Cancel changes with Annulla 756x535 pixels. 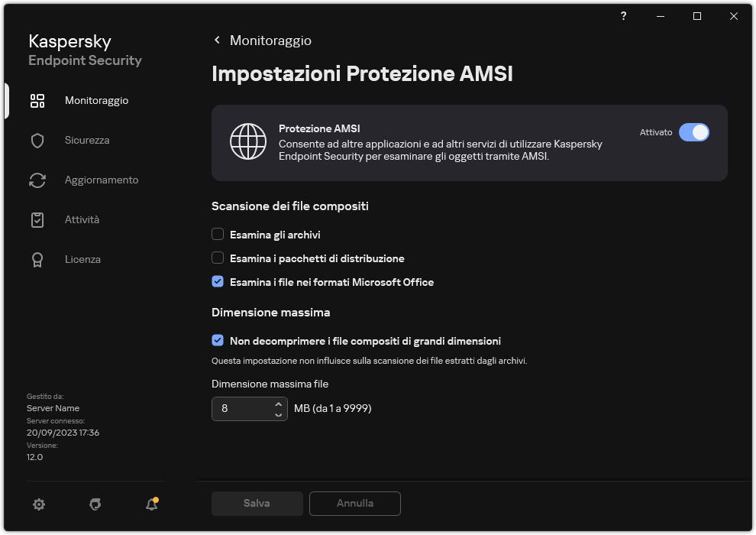pos(354,503)
